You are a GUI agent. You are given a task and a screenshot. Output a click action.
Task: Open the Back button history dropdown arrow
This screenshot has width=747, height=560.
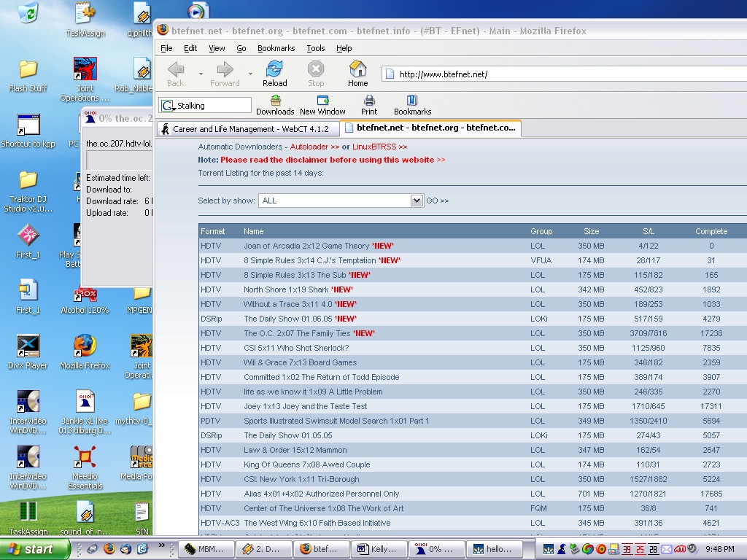[201, 74]
